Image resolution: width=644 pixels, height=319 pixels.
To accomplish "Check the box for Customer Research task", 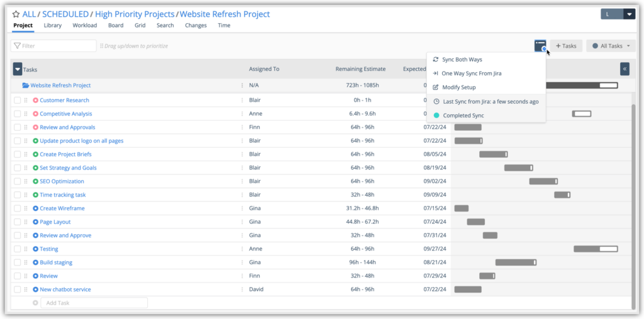I will coord(18,100).
